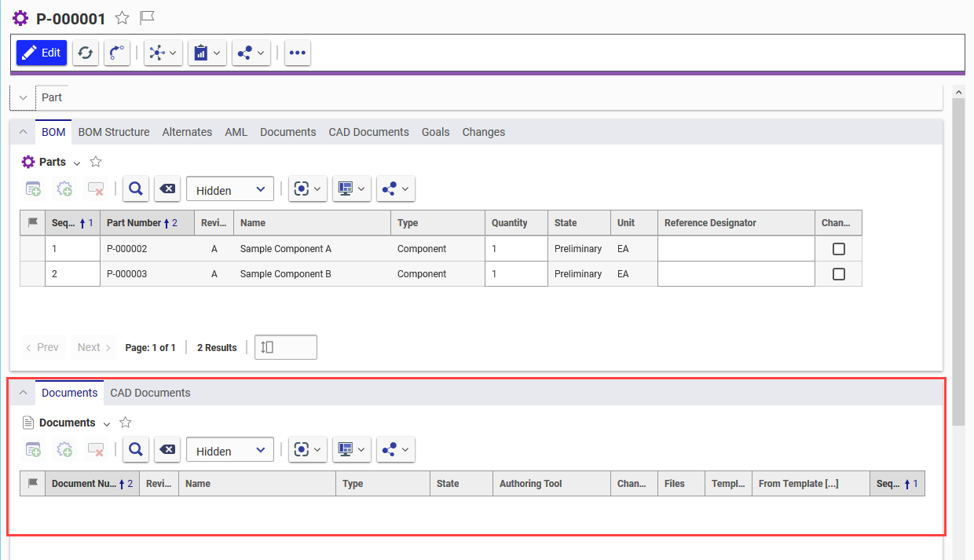Open the AML tab

[236, 132]
